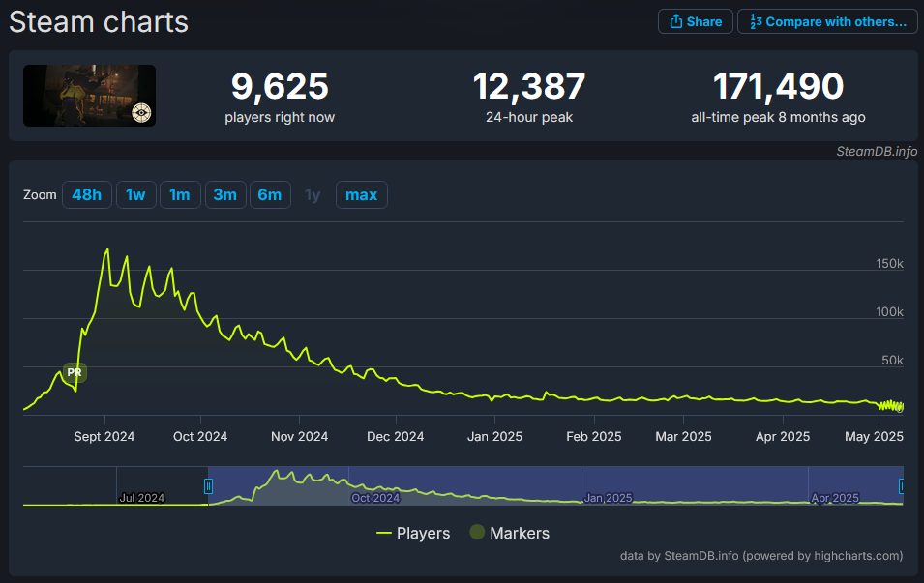Click the 171,490 all-time peak value

click(x=779, y=86)
